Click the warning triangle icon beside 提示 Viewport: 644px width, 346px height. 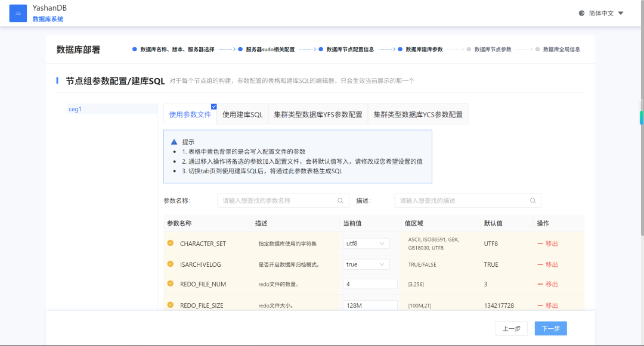[174, 142]
